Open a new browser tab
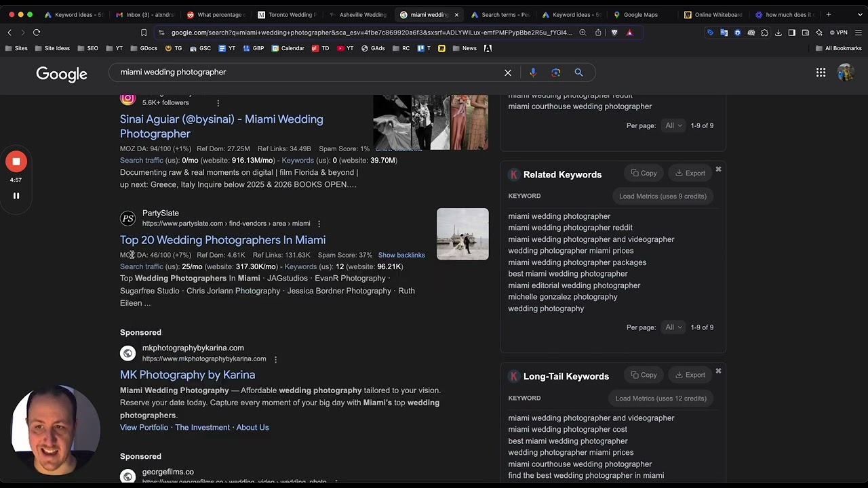The height and width of the screenshot is (488, 868). click(828, 14)
